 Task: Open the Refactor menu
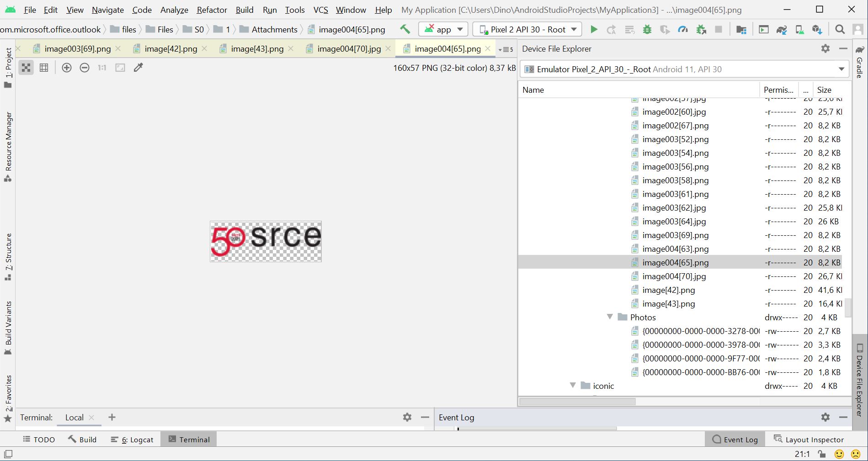(212, 10)
